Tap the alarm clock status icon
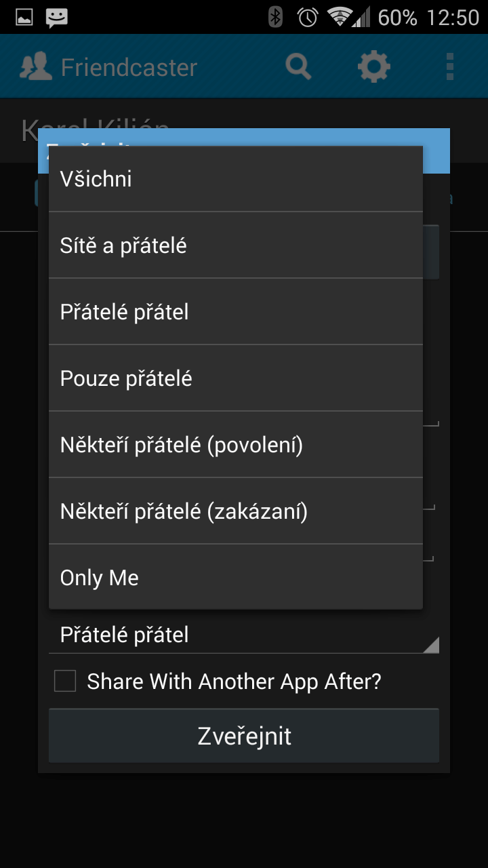This screenshot has width=488, height=868. click(308, 17)
